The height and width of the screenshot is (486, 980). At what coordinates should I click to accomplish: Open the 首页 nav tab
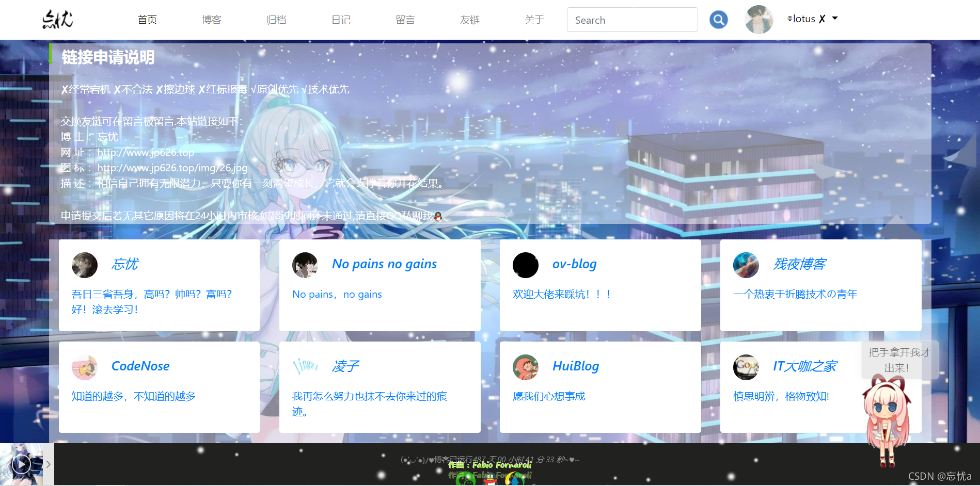coord(147,20)
